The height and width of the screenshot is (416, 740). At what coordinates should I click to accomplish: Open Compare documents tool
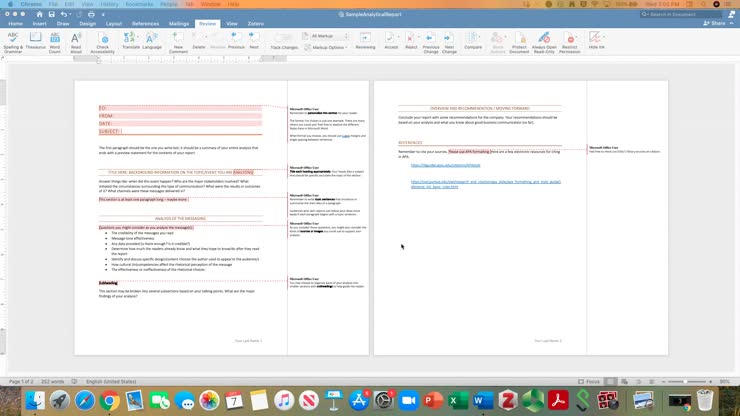[473, 41]
